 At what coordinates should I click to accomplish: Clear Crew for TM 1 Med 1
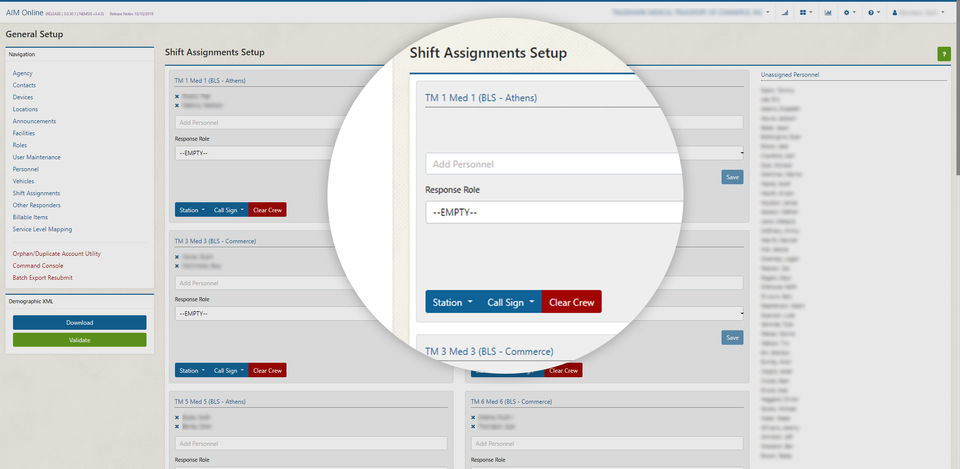click(268, 210)
